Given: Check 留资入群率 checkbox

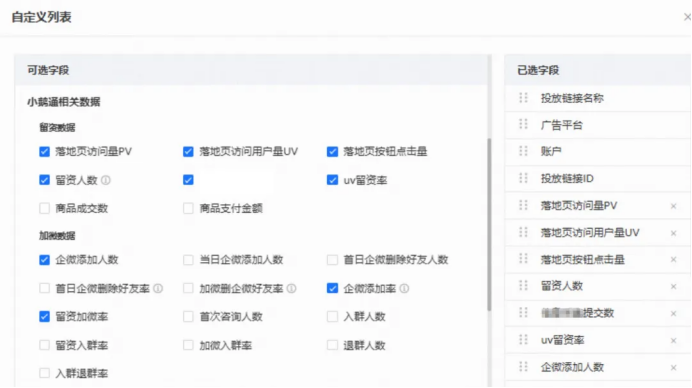Looking at the screenshot, I should (x=44, y=345).
